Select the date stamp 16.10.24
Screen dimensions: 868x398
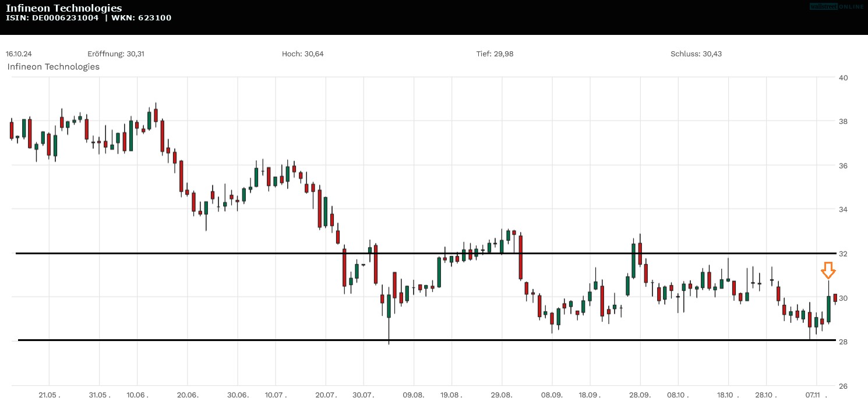19,54
